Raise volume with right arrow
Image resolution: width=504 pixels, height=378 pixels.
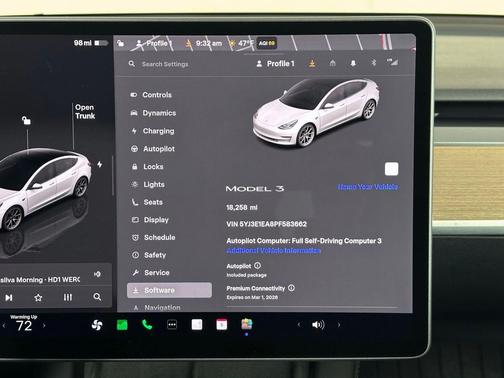click(339, 325)
